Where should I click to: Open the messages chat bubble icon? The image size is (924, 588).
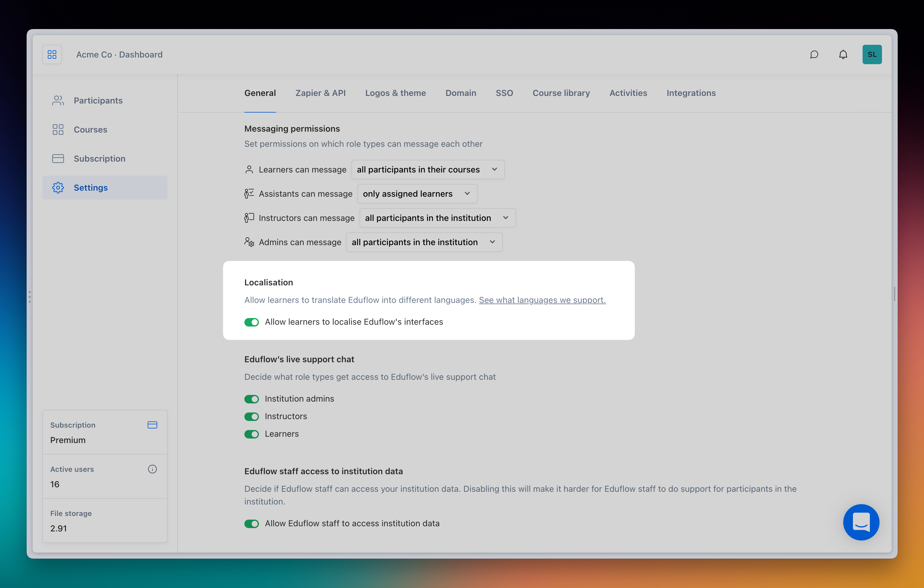tap(814, 54)
